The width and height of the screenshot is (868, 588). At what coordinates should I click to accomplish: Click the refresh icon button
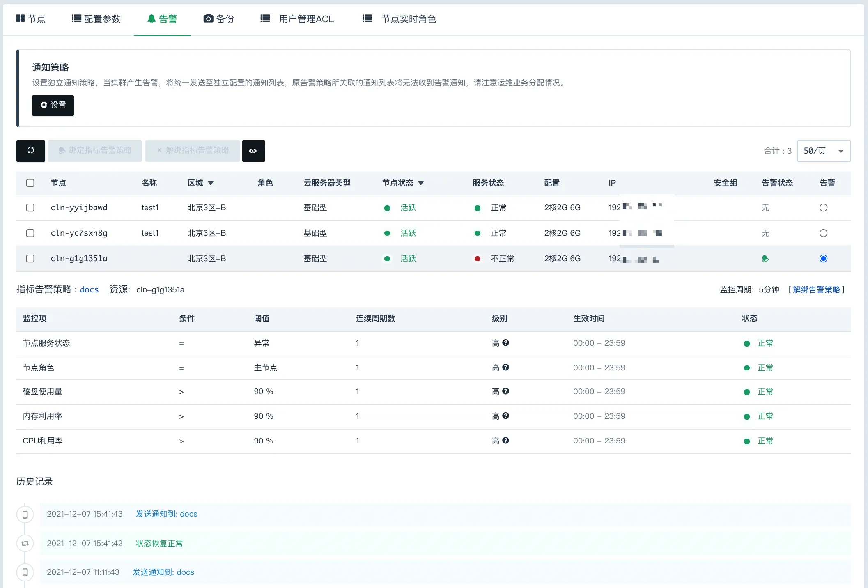click(31, 151)
